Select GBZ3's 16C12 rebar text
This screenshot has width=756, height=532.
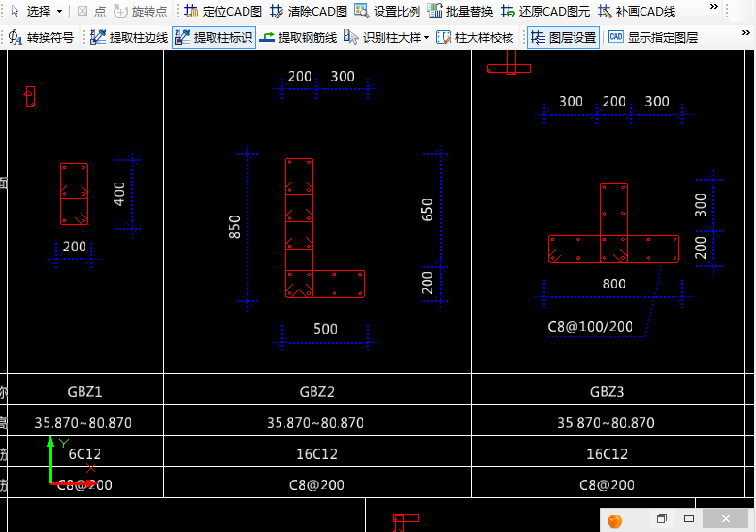tap(607, 454)
